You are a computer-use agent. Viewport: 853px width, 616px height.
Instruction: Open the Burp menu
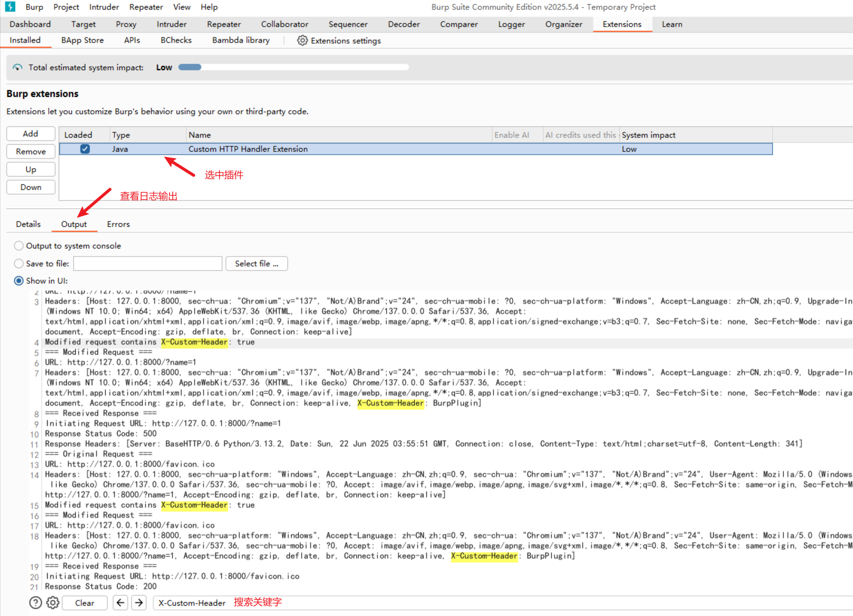pyautogui.click(x=34, y=7)
